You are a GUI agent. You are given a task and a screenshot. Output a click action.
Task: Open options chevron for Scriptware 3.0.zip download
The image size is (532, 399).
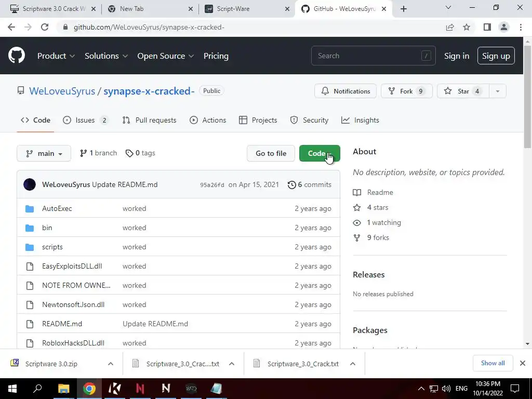point(111,364)
